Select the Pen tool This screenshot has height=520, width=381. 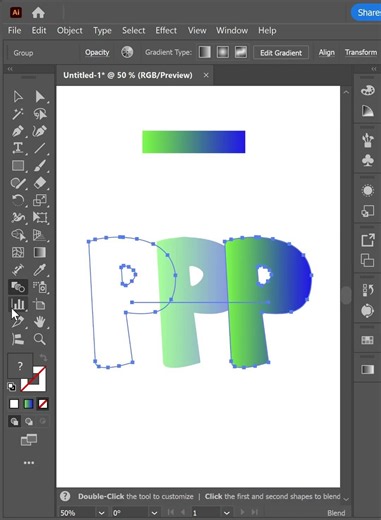coord(18,131)
